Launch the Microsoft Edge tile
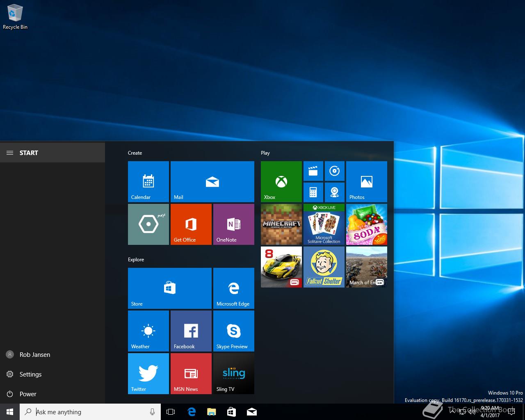Screen dimensions: 525x420 [x=234, y=288]
